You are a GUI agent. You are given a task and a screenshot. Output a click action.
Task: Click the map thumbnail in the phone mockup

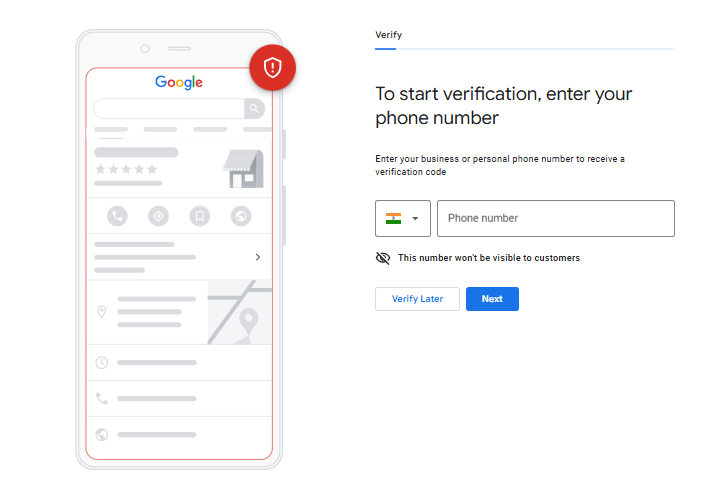pos(239,312)
